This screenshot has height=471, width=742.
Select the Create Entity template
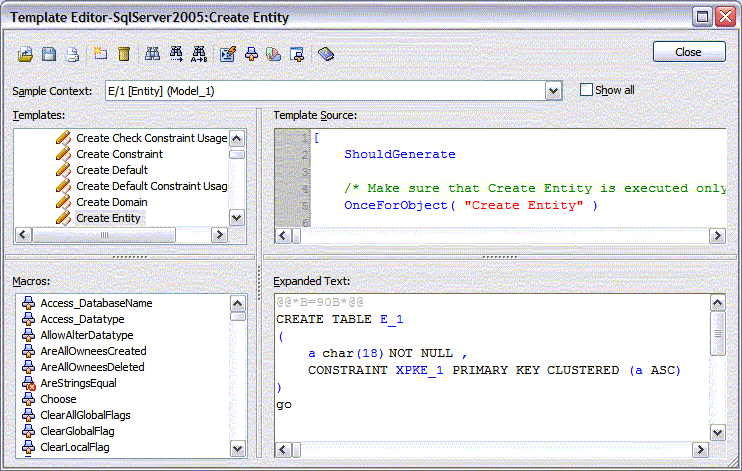coord(108,218)
